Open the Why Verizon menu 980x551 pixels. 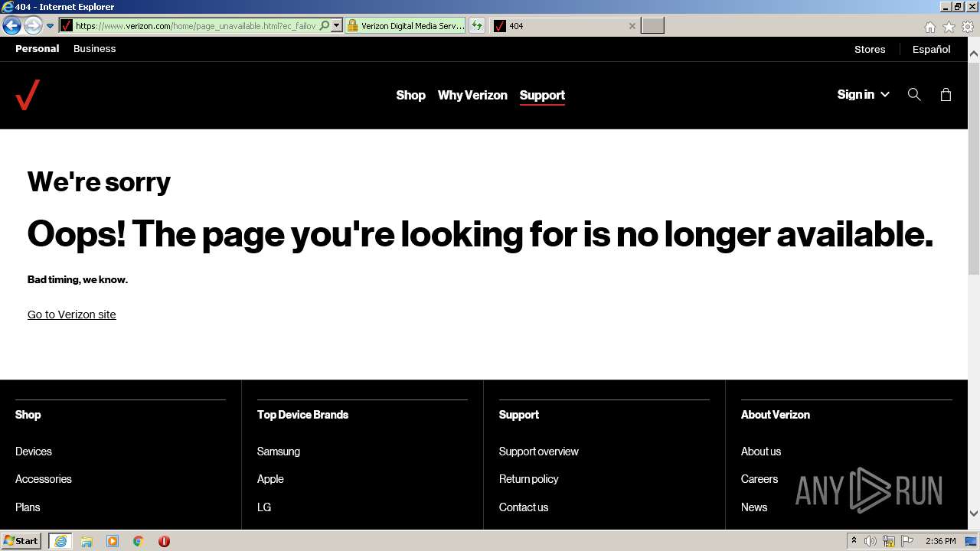coord(472,95)
